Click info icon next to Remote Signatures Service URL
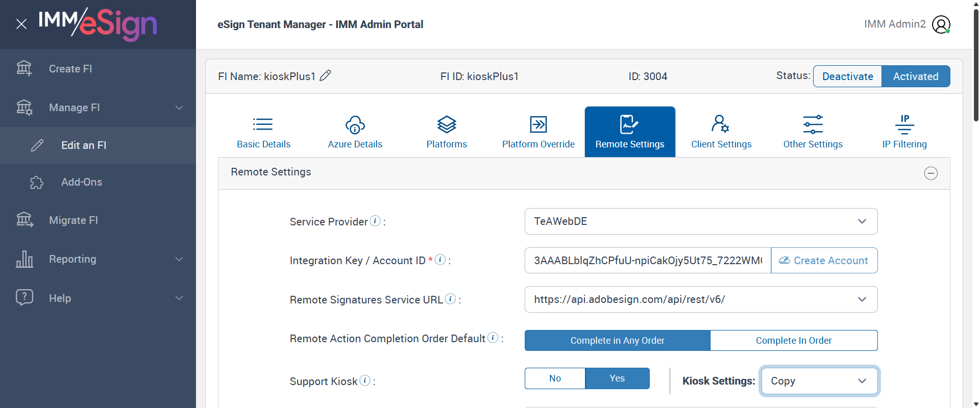Screen dimensions: 980x408 [x=450, y=299]
